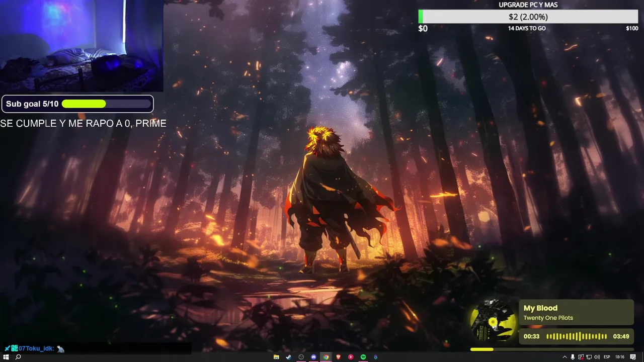Screen dimensions: 644x362
Task: Open OBS Studio in the taskbar
Action: tap(301, 357)
